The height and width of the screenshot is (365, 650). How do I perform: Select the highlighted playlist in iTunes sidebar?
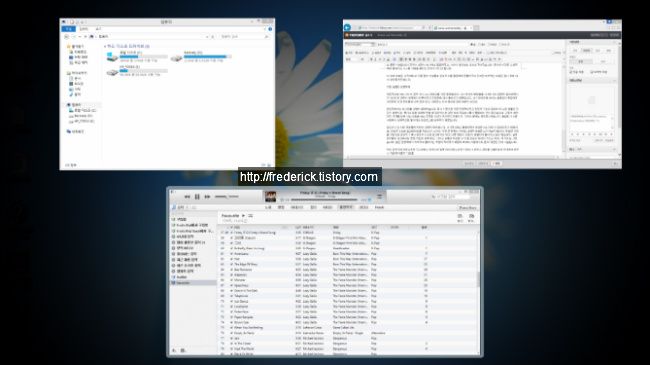[194, 283]
